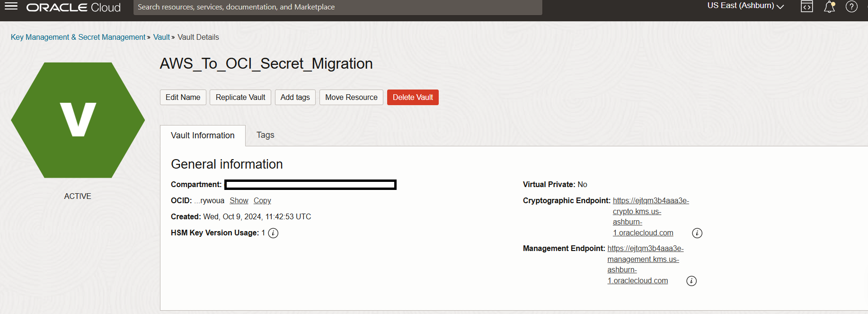Expand the US East (Ashburn) region selector
This screenshot has height=314, width=868.
pyautogui.click(x=745, y=6)
